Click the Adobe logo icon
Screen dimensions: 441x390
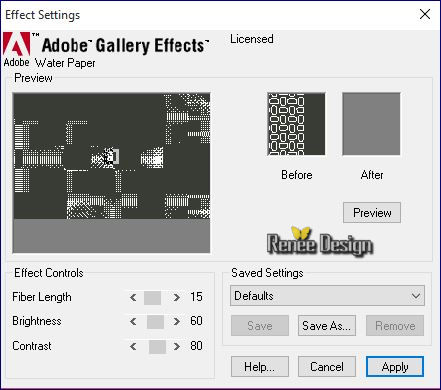coord(17,44)
